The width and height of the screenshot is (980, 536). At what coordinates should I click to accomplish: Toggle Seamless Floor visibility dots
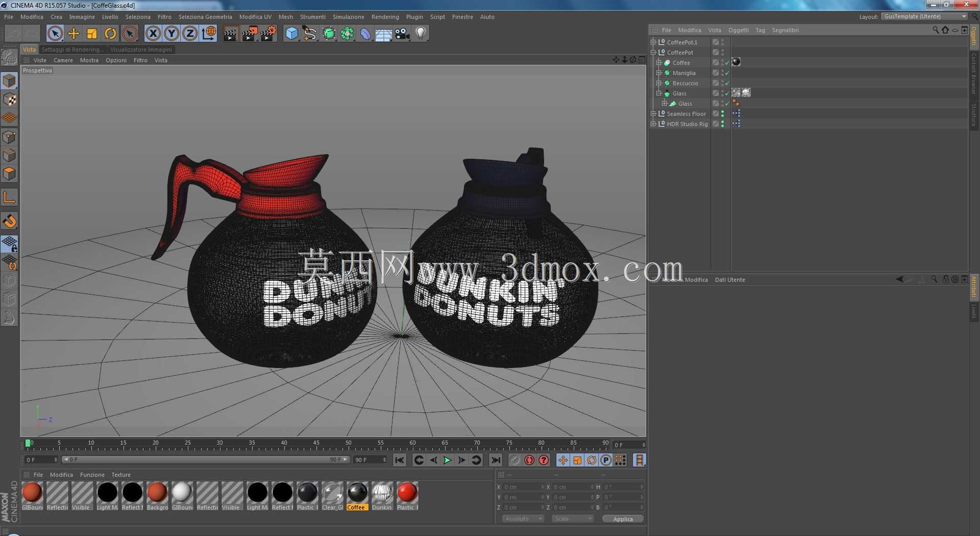point(722,114)
